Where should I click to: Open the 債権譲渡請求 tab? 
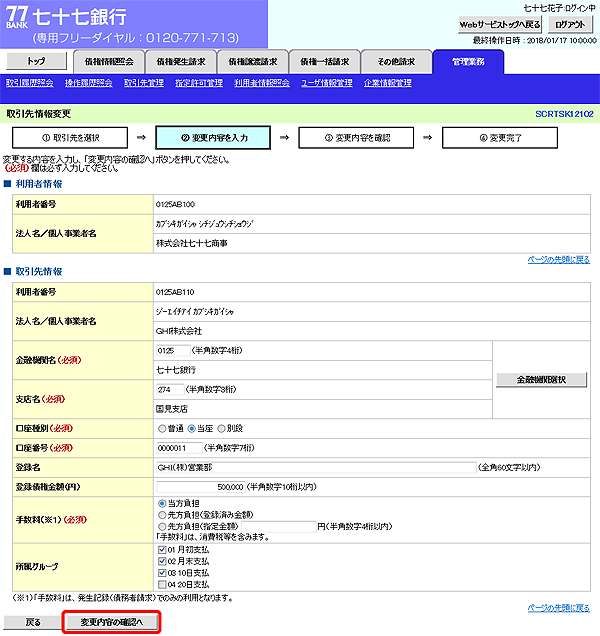click(253, 62)
